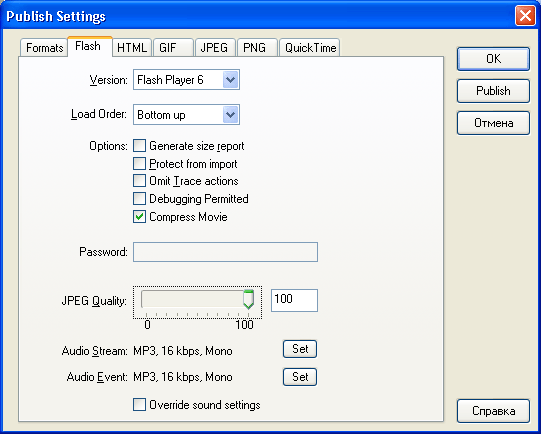
Task: Open the Flash Player 6 combo box
Action: (x=186, y=80)
